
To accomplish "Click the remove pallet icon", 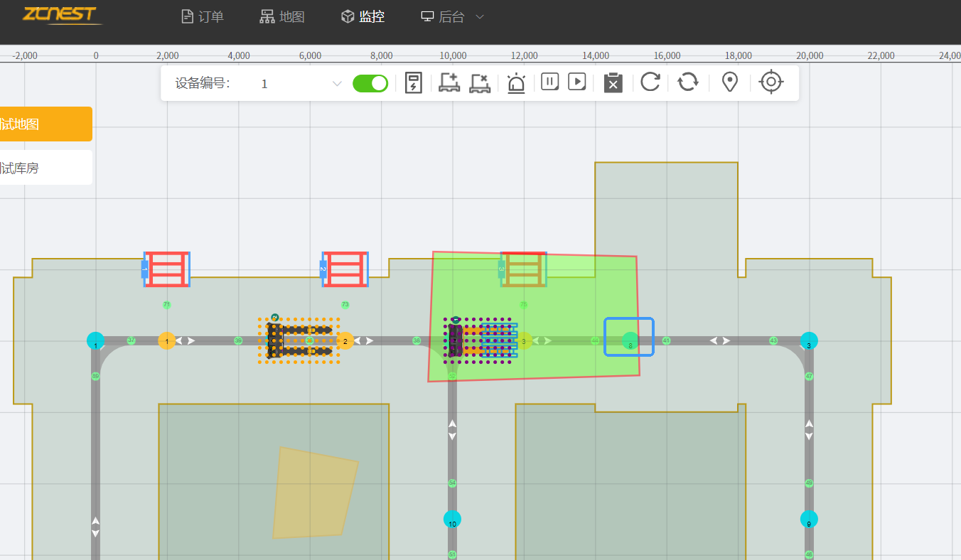I will coord(480,82).
